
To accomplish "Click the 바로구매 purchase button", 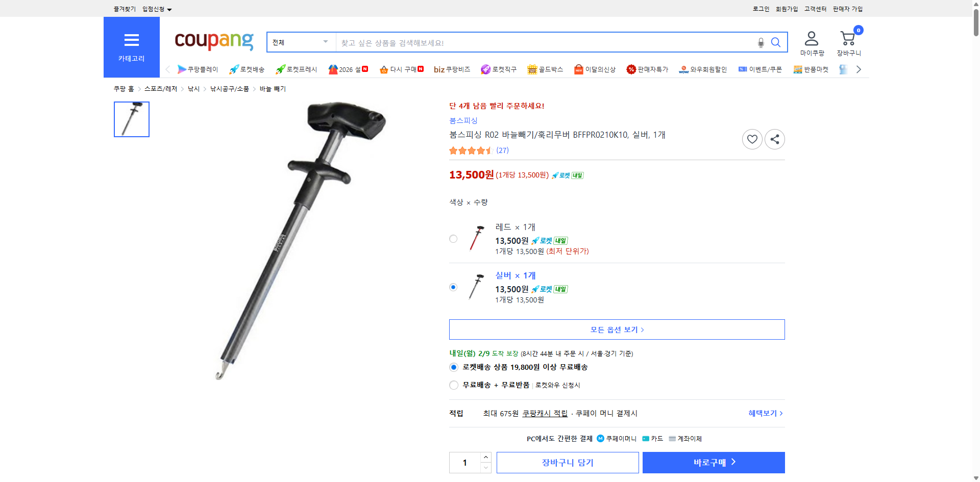I will (713, 462).
